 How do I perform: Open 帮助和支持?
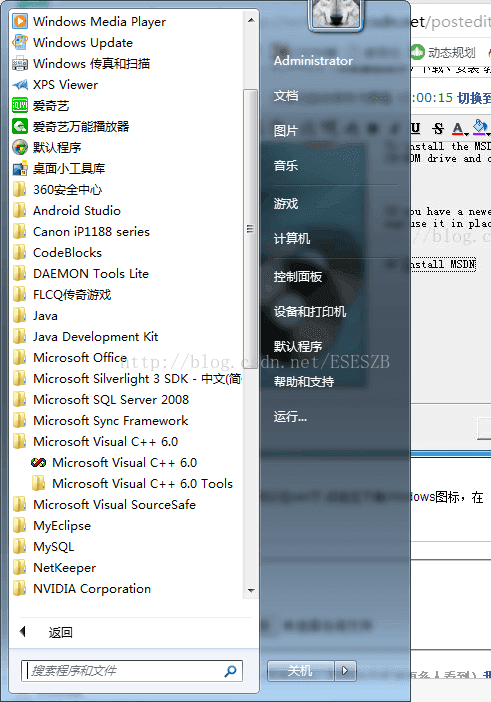[x=304, y=381]
